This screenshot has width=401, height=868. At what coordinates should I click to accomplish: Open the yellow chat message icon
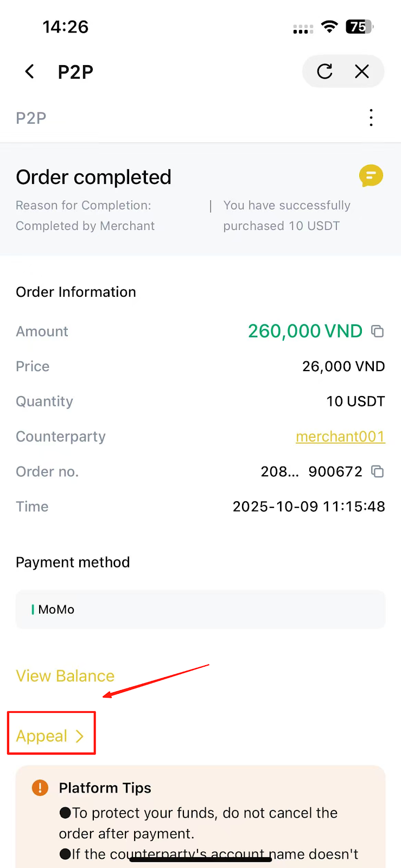[371, 176]
